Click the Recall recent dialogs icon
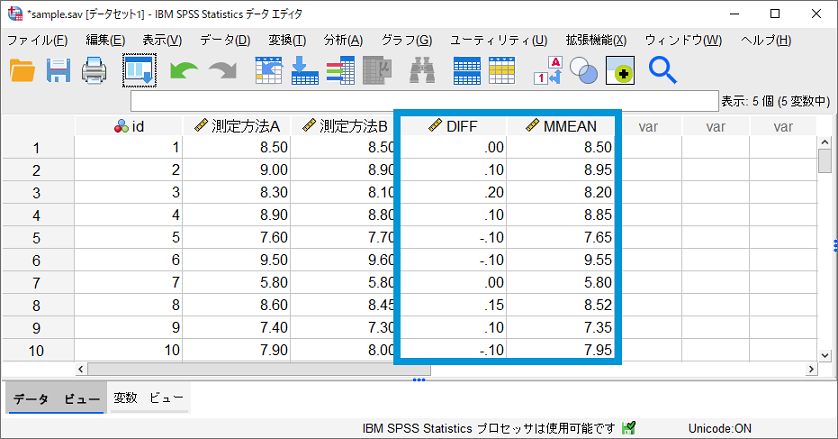 click(139, 70)
